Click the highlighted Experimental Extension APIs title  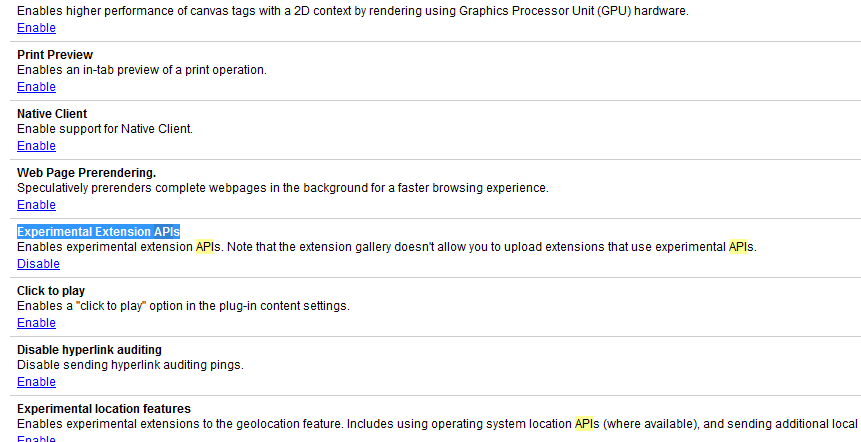tap(98, 232)
